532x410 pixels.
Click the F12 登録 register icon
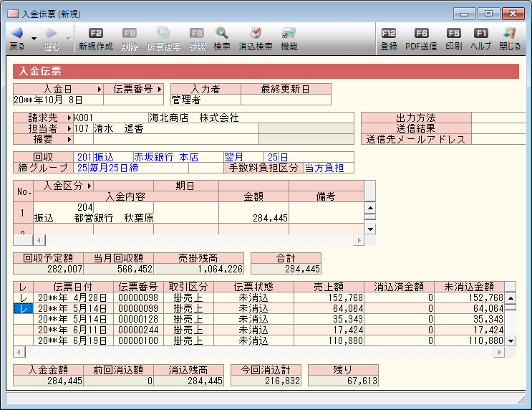click(x=389, y=34)
